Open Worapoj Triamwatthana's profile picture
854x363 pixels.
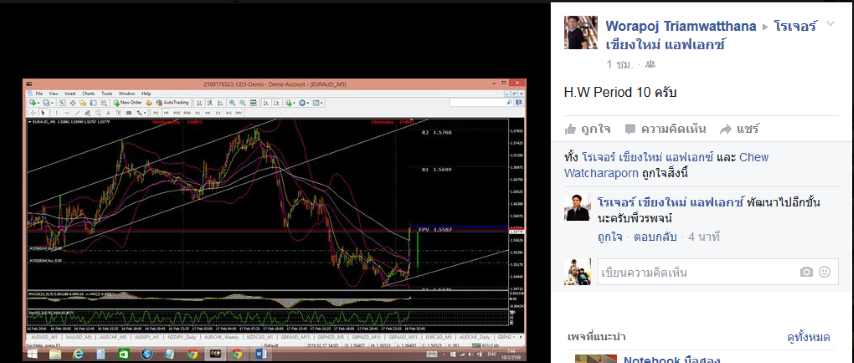581,33
